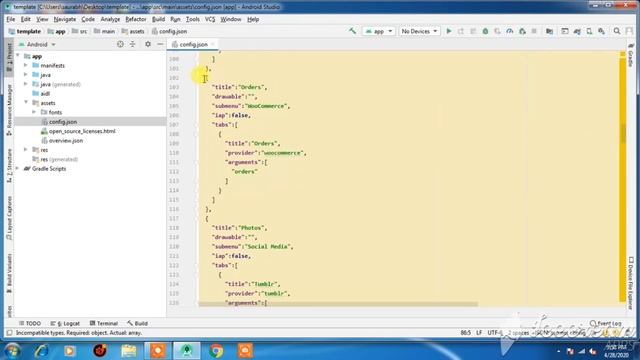Screen dimensions: 640x360
Task: Open the Windows Start button
Action: coord(12,350)
